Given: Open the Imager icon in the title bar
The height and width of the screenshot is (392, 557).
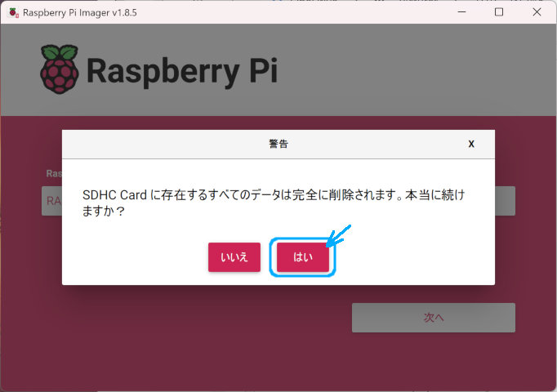Looking at the screenshot, I should (x=14, y=12).
